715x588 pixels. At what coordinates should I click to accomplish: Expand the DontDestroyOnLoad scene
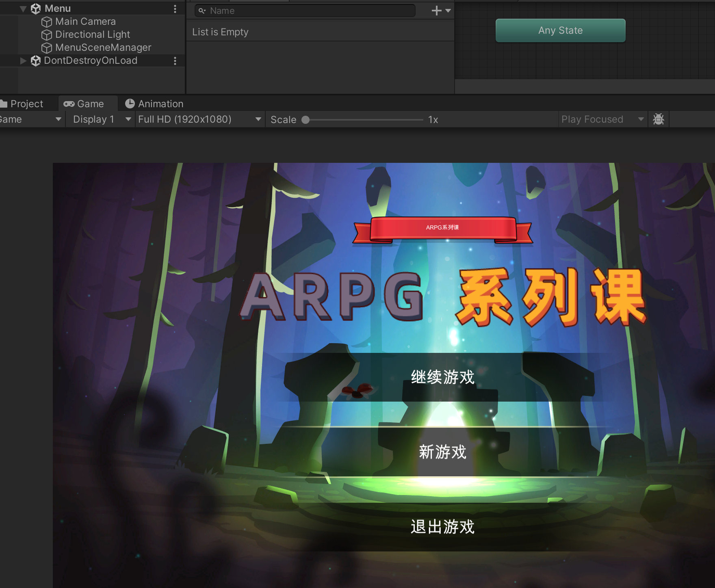point(23,61)
